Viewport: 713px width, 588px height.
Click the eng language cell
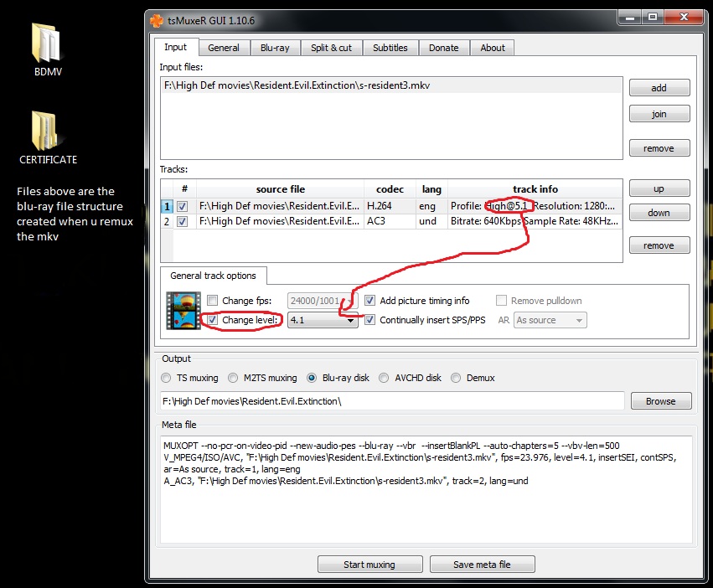pyautogui.click(x=431, y=206)
